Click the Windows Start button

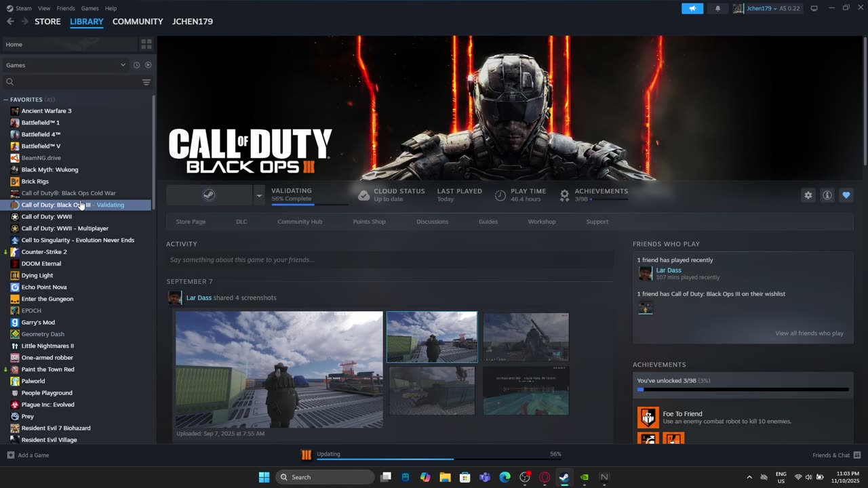(x=264, y=477)
